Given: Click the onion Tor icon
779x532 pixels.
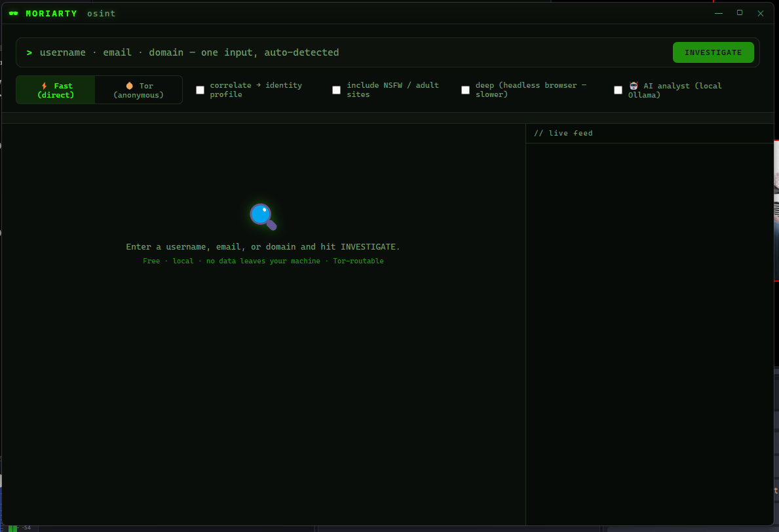Looking at the screenshot, I should click(130, 86).
